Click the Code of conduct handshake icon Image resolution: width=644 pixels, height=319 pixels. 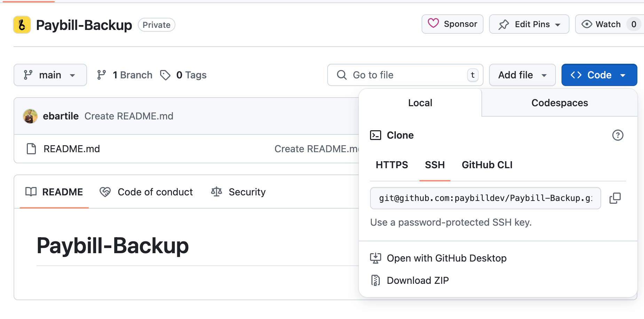coord(105,192)
